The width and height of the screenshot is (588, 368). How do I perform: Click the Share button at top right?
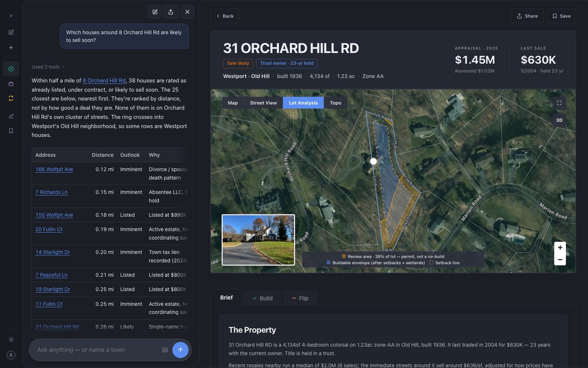527,16
